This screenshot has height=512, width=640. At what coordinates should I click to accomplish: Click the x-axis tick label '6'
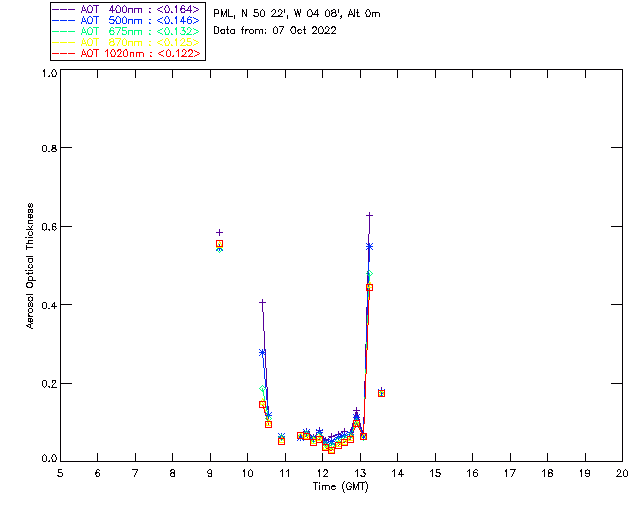pos(98,473)
